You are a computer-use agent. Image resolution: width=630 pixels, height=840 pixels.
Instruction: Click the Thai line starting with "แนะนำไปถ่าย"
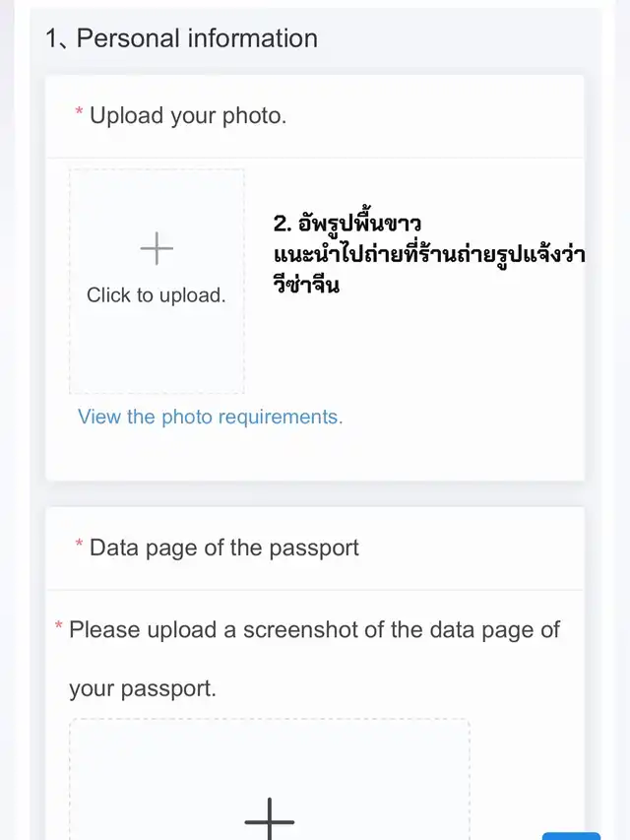coord(429,256)
